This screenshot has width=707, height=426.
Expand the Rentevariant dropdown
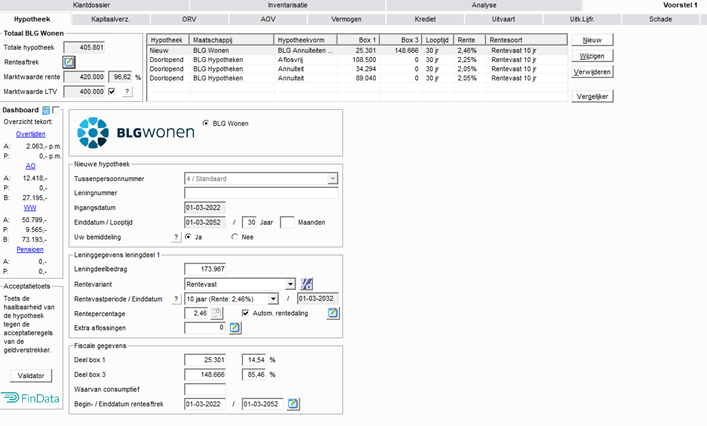(290, 284)
